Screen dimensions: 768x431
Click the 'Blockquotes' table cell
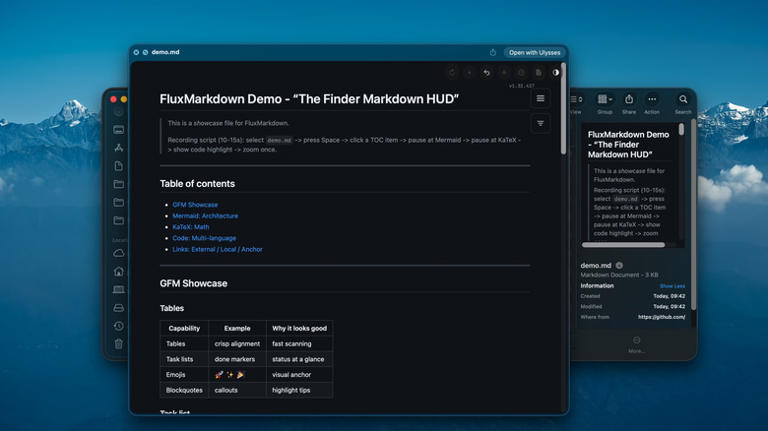pos(184,390)
